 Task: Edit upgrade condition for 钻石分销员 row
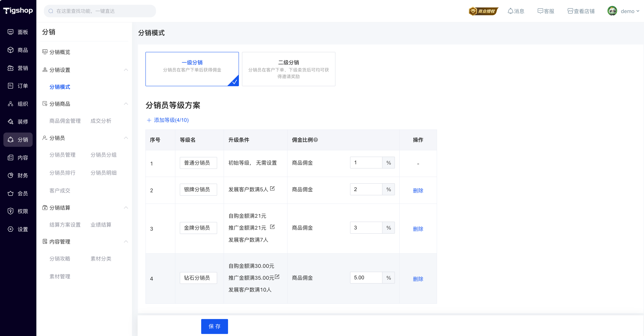click(x=277, y=277)
